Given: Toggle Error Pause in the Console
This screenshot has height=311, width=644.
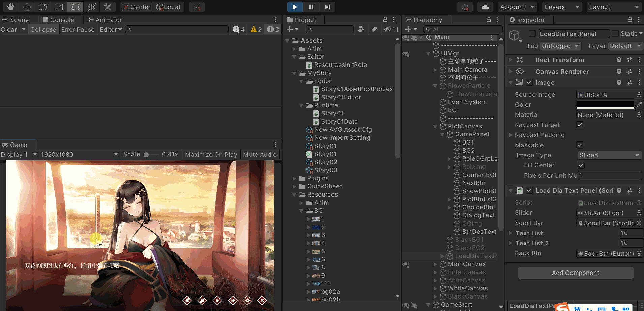Looking at the screenshot, I should pyautogui.click(x=78, y=30).
